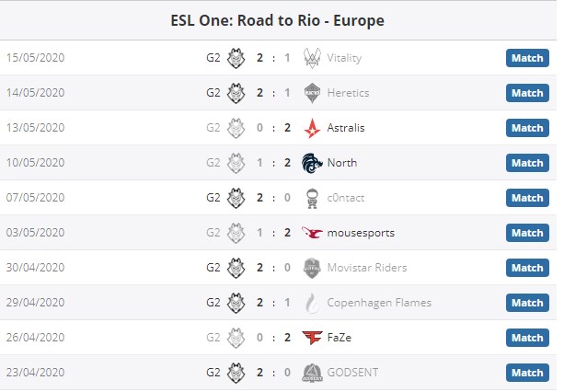This screenshot has width=564, height=392.
Task: Open the mousesports team name link
Action: [360, 233]
